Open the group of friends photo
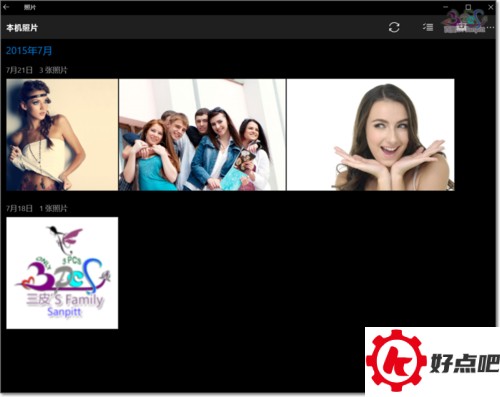 202,135
